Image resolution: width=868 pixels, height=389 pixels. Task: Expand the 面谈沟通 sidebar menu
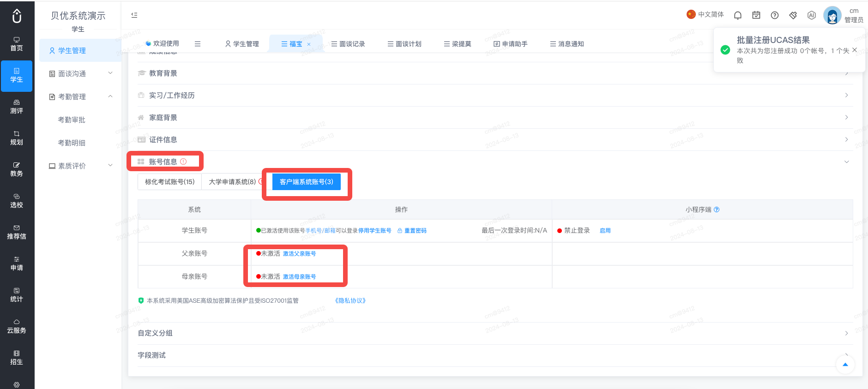coord(81,74)
